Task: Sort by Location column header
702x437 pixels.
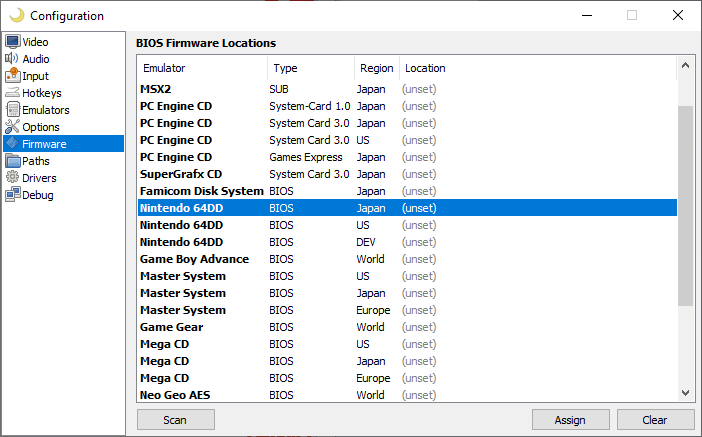Action: tap(538, 68)
